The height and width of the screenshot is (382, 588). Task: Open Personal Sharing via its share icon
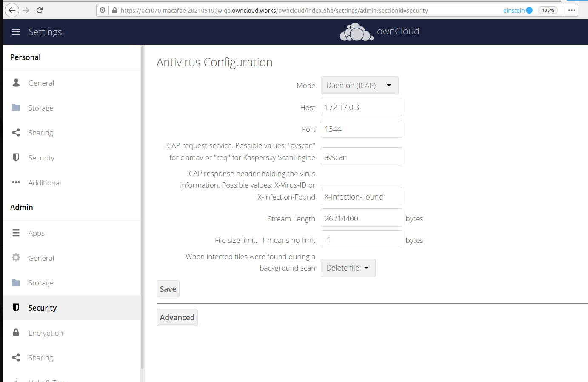click(16, 132)
